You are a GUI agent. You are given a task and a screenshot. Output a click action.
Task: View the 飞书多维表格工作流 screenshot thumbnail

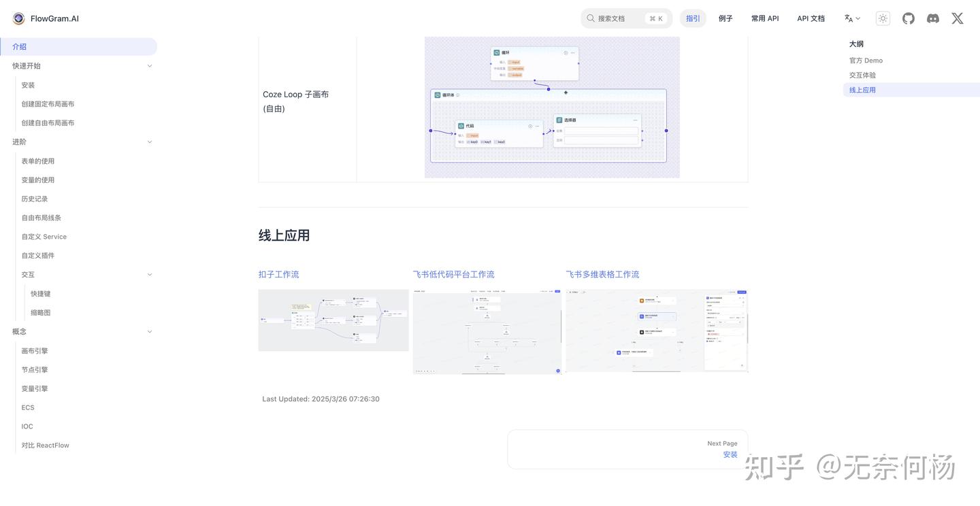(656, 331)
